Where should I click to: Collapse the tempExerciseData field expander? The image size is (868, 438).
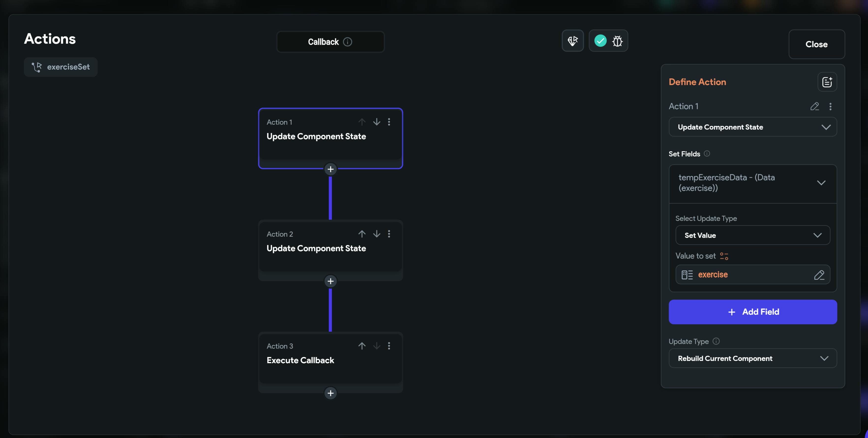click(821, 183)
